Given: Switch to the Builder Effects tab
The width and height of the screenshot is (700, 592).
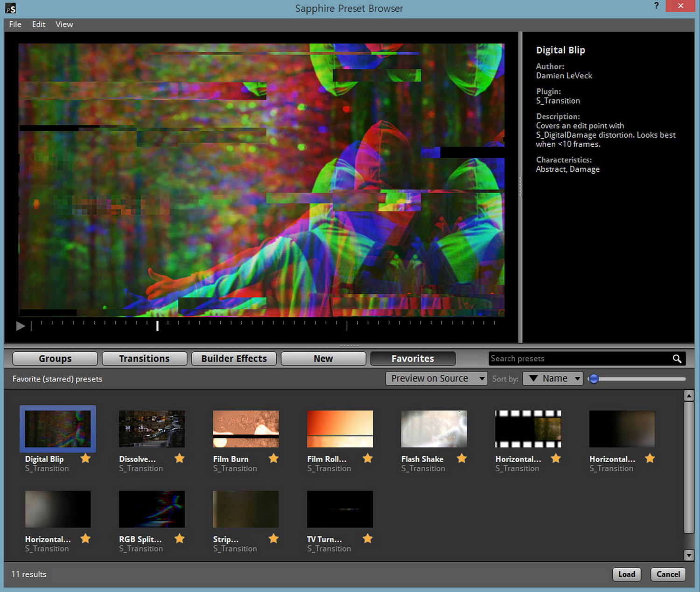Looking at the screenshot, I should point(234,359).
